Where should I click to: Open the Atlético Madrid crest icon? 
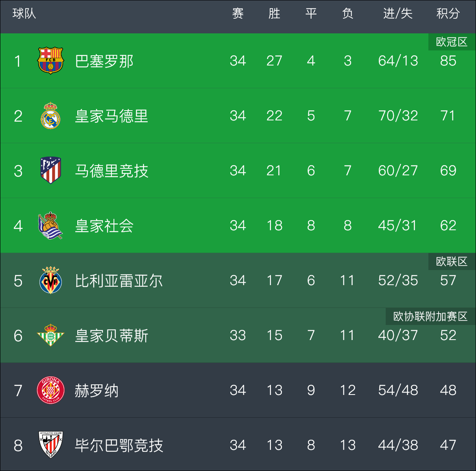pos(50,170)
